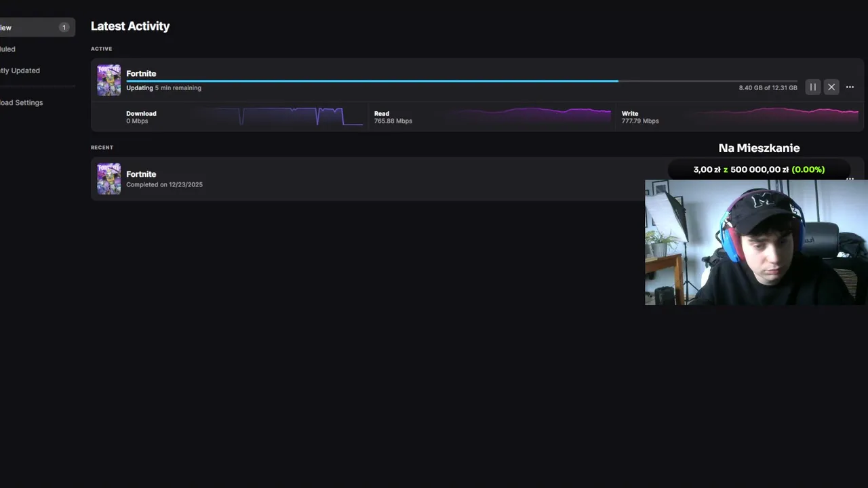Click '8.40 GB of 12.31 GB' text
Screen dimensions: 868x488
(768, 88)
